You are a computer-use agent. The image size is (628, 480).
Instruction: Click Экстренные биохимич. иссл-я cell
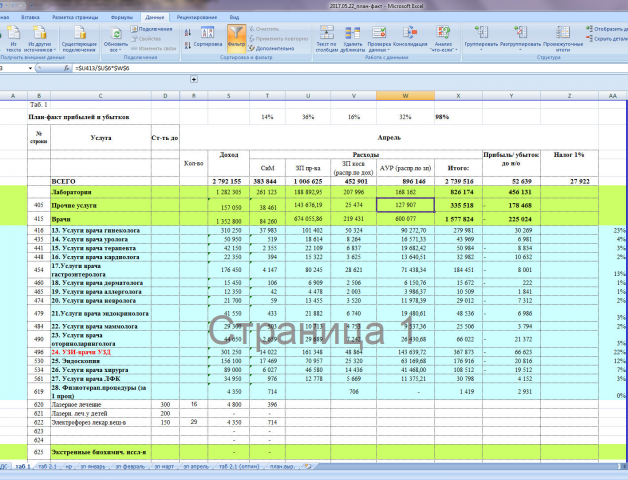101,452
